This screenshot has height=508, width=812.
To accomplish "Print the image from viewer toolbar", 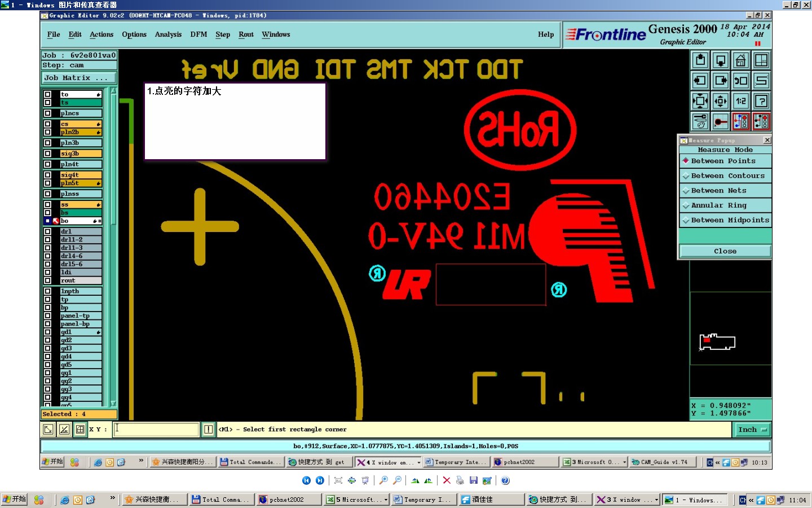I will tap(460, 480).
